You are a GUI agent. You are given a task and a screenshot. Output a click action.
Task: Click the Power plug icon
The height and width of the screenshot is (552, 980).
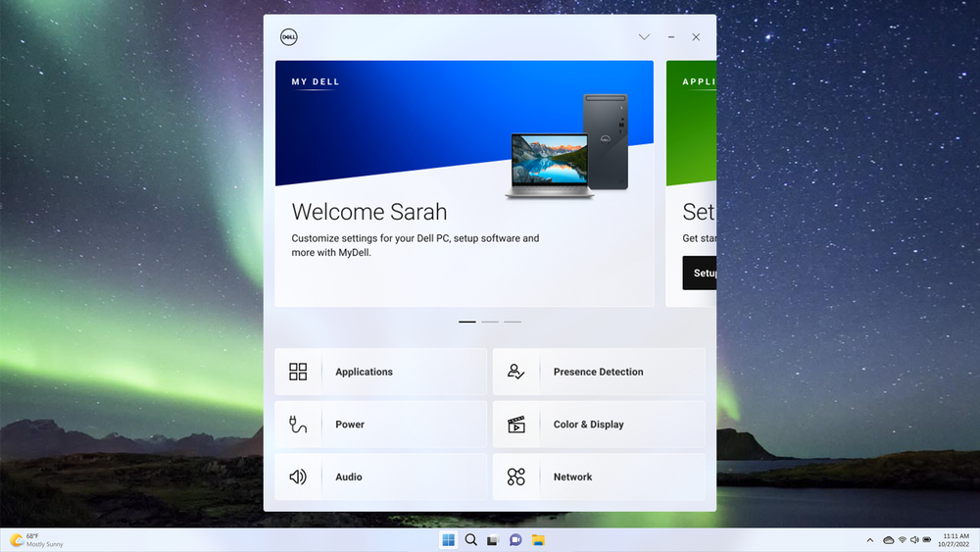click(x=298, y=424)
